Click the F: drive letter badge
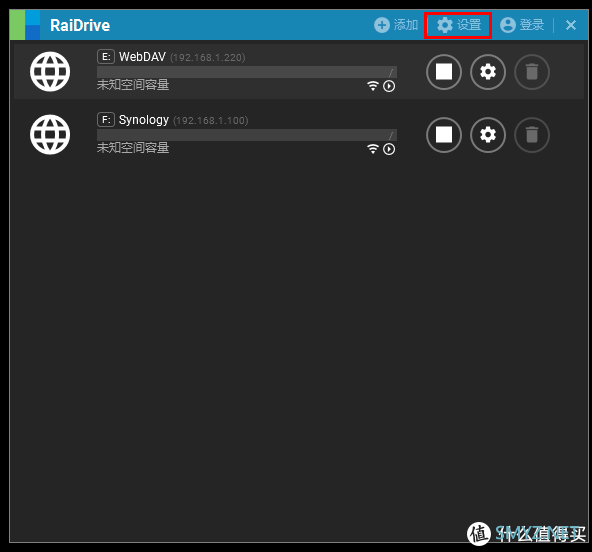Image resolution: width=592 pixels, height=552 pixels. pos(106,120)
